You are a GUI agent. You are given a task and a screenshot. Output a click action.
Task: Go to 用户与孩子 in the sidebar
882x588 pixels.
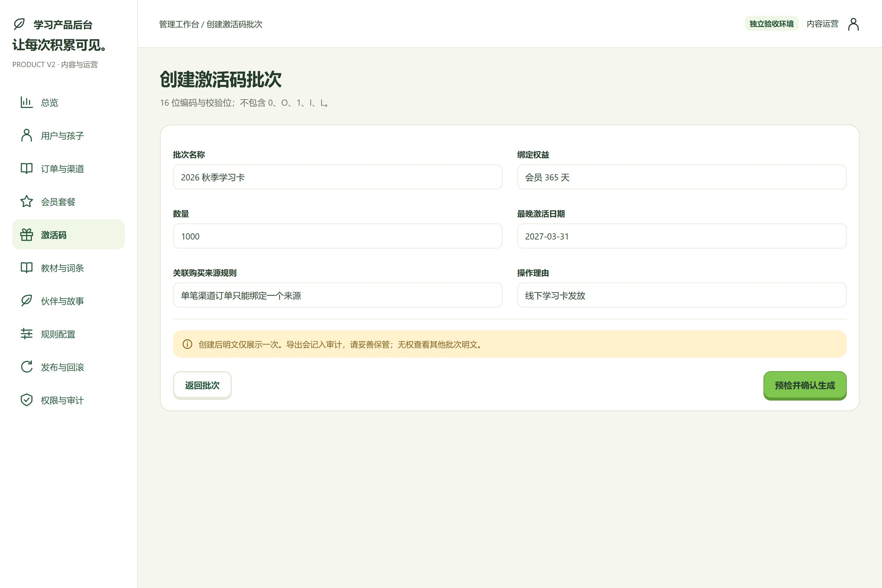(x=69, y=135)
